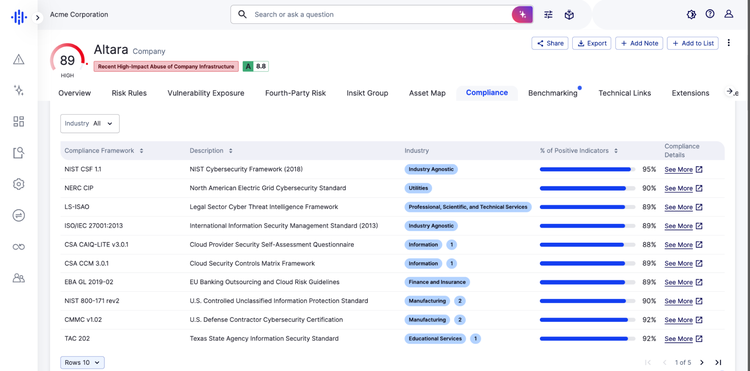Open the user profile icon
The height and width of the screenshot is (371, 750).
(728, 14)
